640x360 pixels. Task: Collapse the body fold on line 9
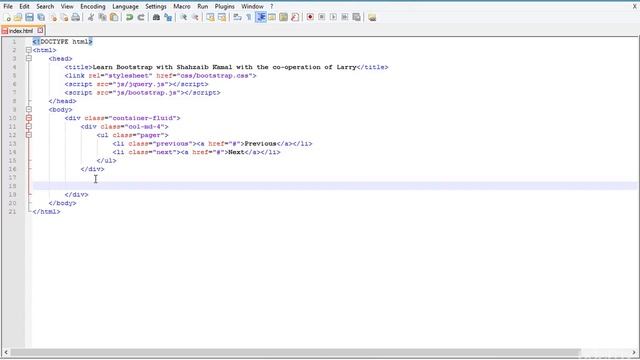click(29, 109)
